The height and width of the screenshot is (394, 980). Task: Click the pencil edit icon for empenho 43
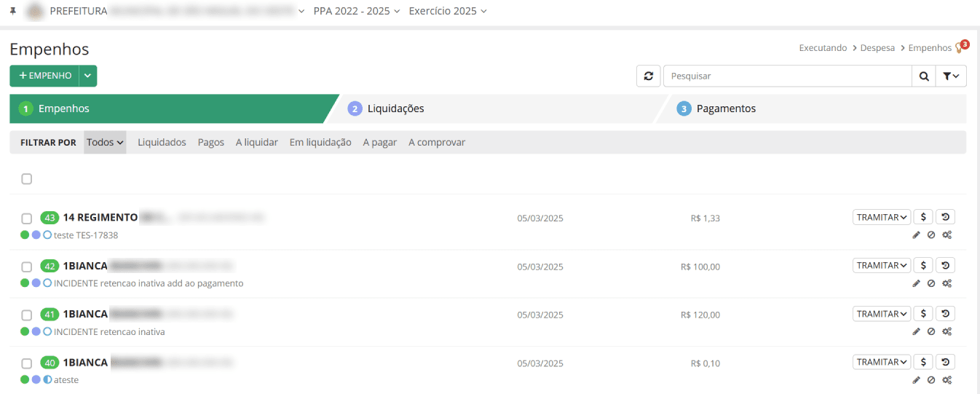pyautogui.click(x=917, y=235)
